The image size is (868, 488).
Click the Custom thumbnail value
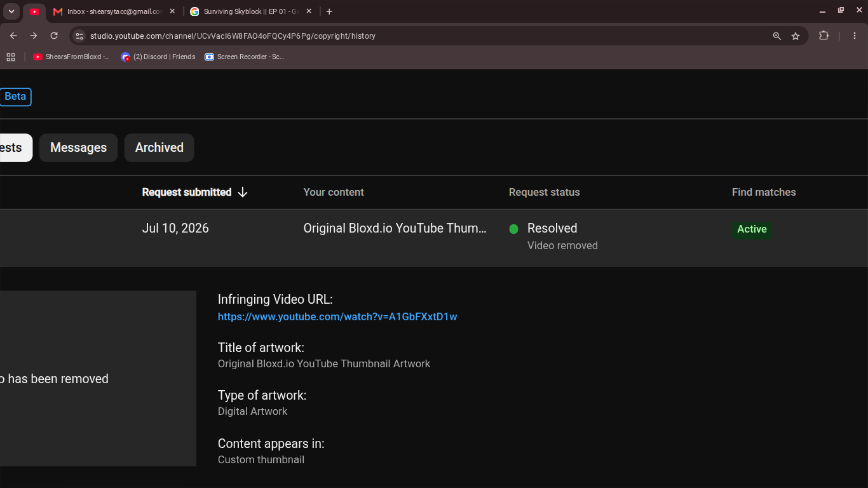click(x=261, y=459)
